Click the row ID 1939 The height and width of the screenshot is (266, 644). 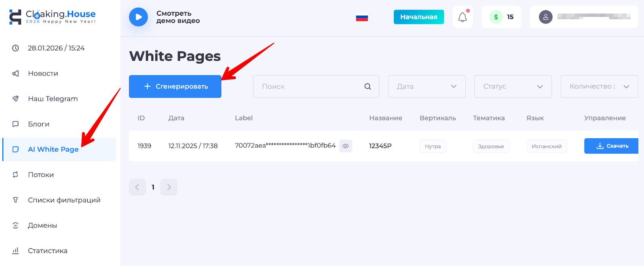[144, 146]
